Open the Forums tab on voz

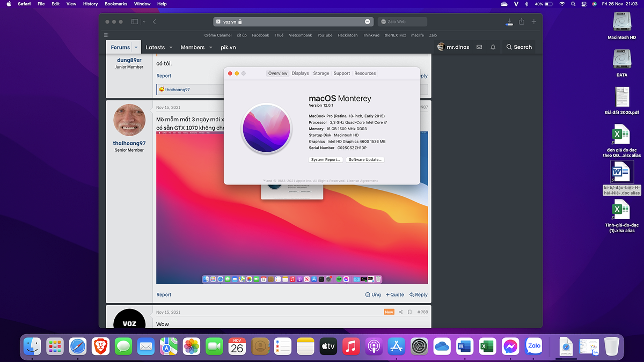point(120,47)
